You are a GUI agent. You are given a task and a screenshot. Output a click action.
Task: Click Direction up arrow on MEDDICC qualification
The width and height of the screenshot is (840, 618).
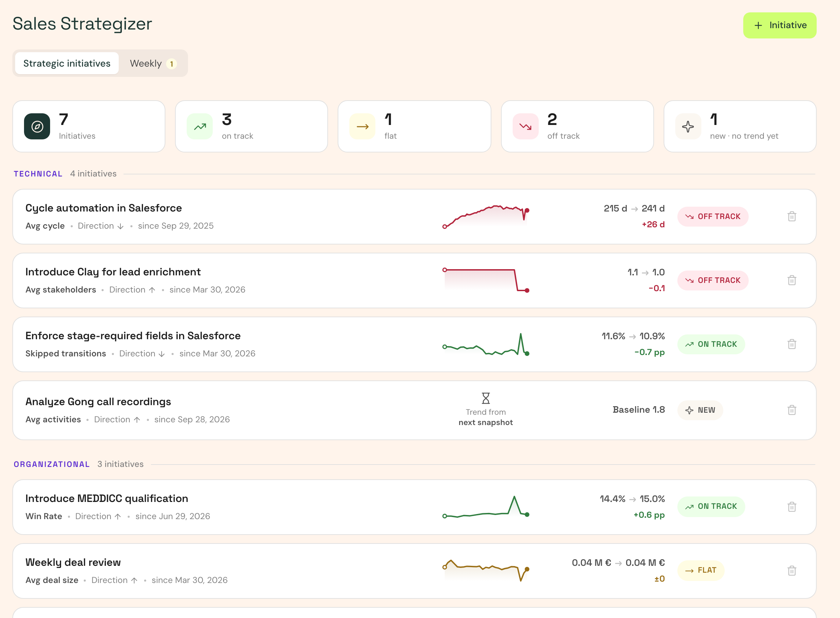click(118, 517)
